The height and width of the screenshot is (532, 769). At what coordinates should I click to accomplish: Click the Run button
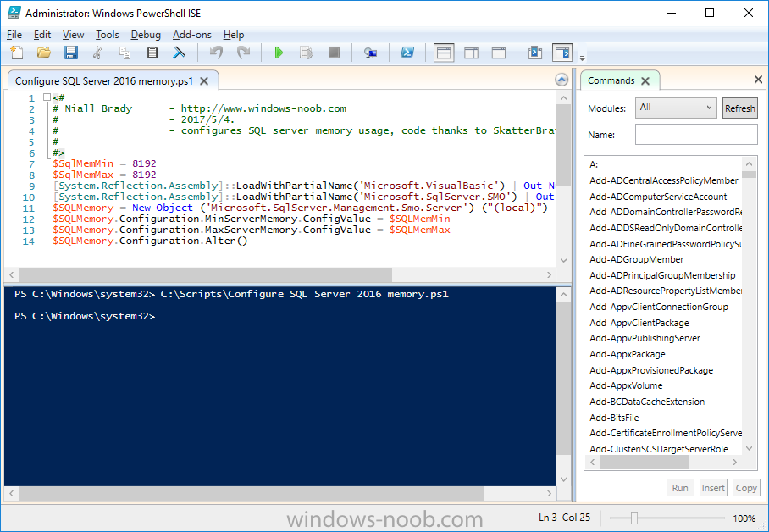[680, 488]
